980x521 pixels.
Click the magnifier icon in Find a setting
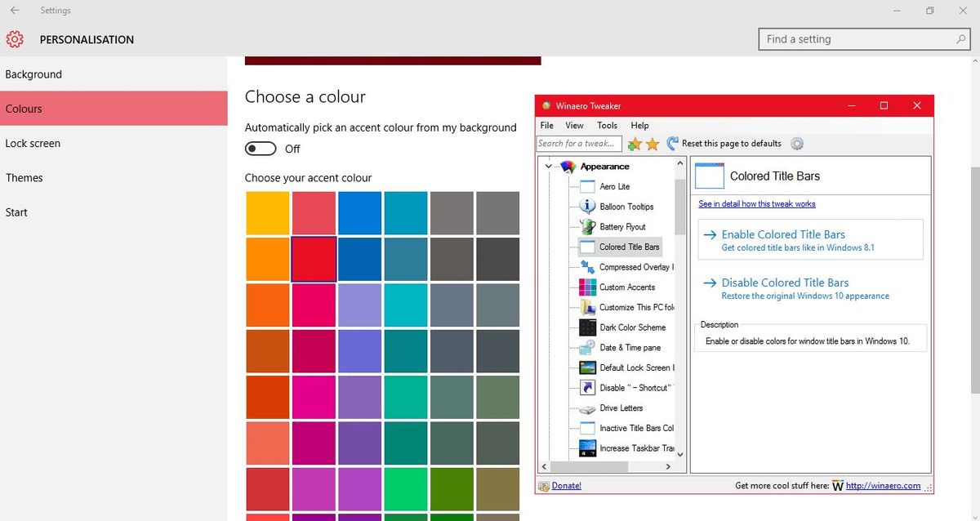click(960, 39)
